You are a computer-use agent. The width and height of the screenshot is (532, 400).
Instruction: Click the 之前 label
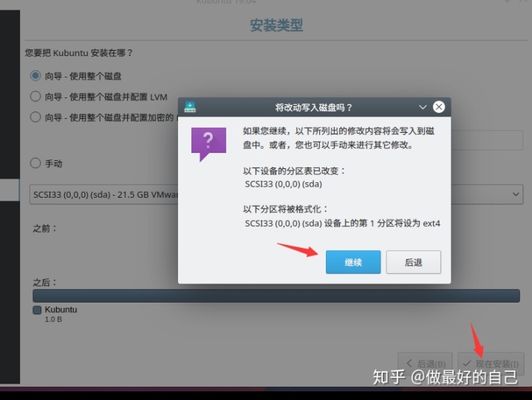click(x=44, y=228)
